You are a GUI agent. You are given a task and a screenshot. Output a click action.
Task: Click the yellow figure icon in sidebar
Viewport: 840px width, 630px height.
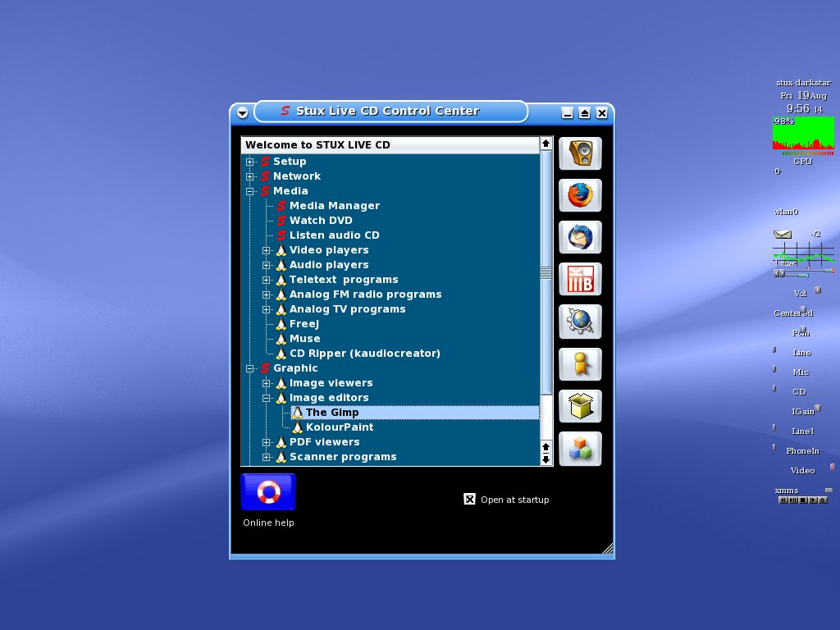[x=580, y=364]
